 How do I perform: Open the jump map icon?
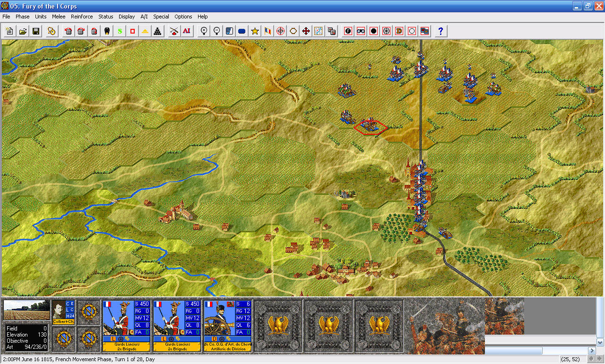point(319,31)
